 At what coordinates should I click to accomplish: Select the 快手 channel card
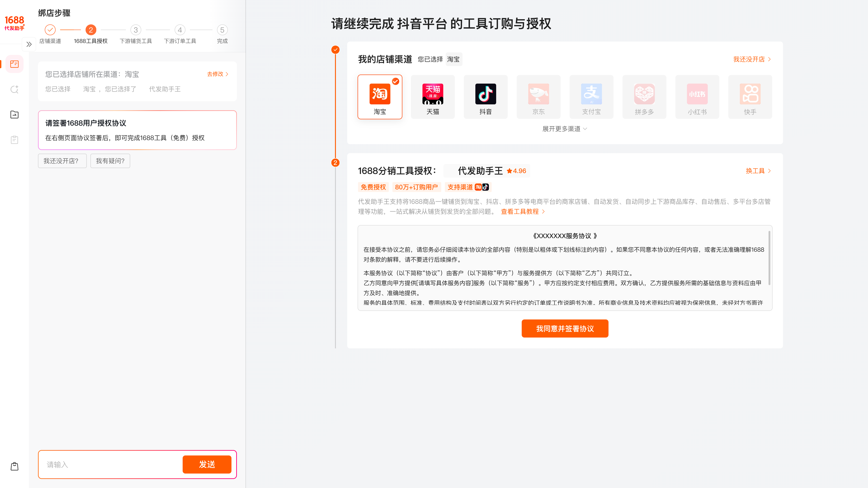[x=750, y=97]
